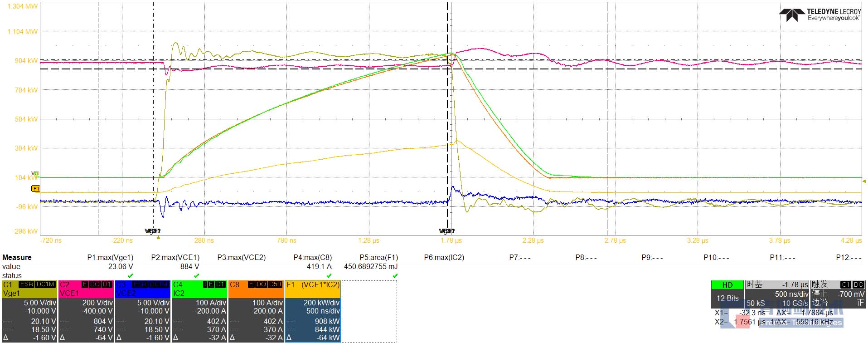Click the empty dashed descriptor placeholder
Screen dimensions: 868x343
coord(369,311)
